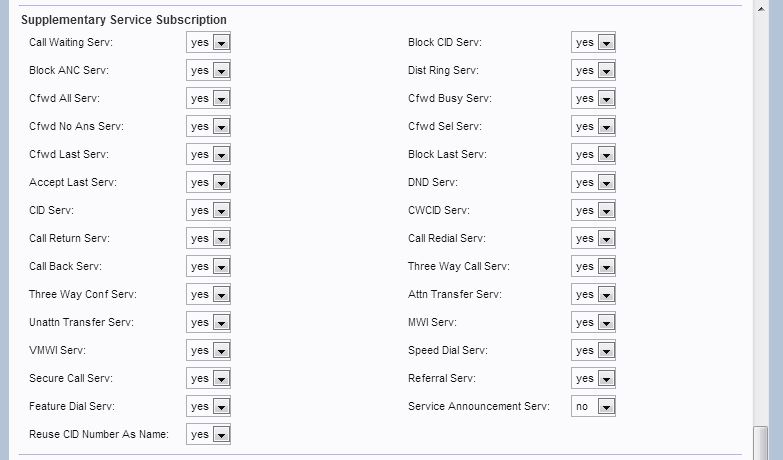Expand the Attn Transfer Serv dropdown
The width and height of the screenshot is (783, 460).
pos(593,295)
